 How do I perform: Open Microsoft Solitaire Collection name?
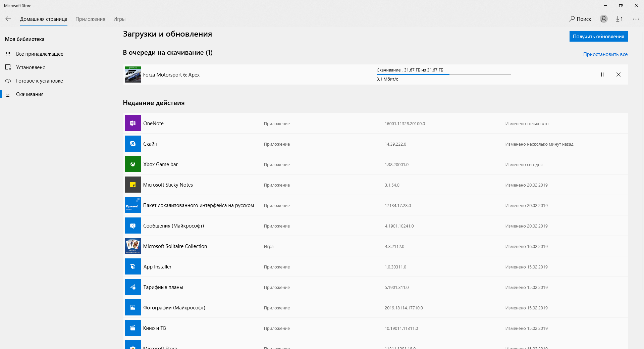pyautogui.click(x=175, y=246)
